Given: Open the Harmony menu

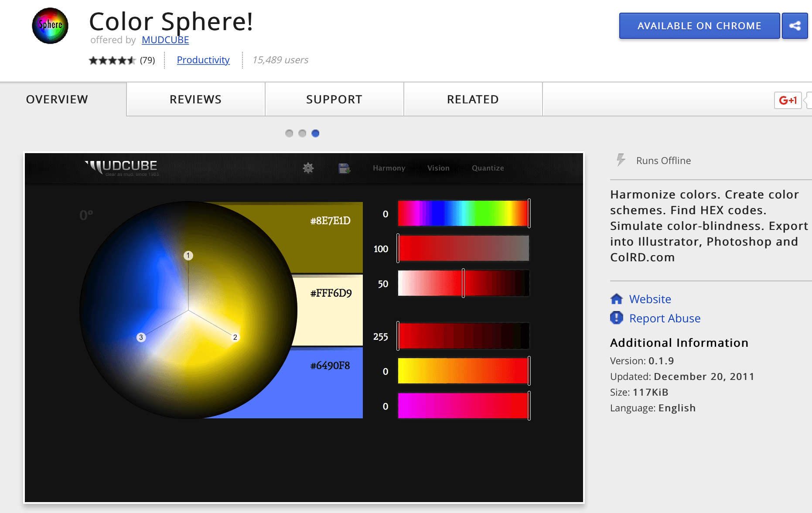Looking at the screenshot, I should (x=389, y=168).
